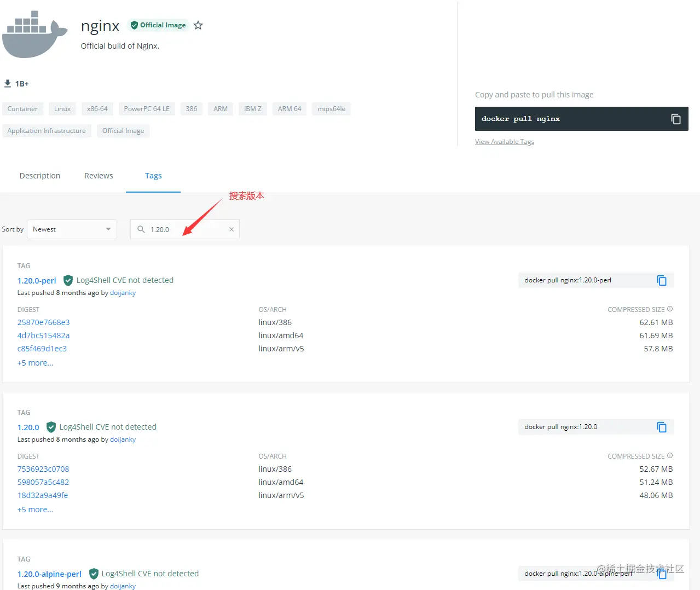Click the Application Infrastructure chip

(47, 131)
